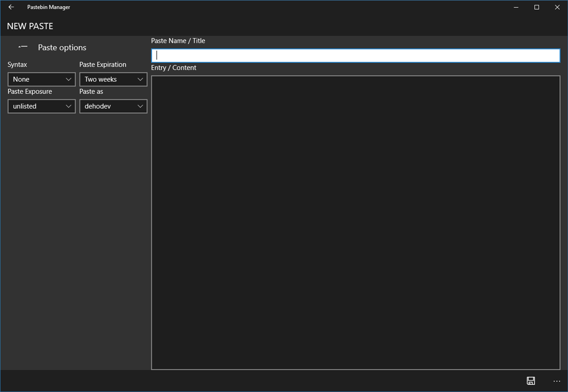Click inside the Entry / Content text area
The width and height of the screenshot is (568, 392).
[356, 223]
